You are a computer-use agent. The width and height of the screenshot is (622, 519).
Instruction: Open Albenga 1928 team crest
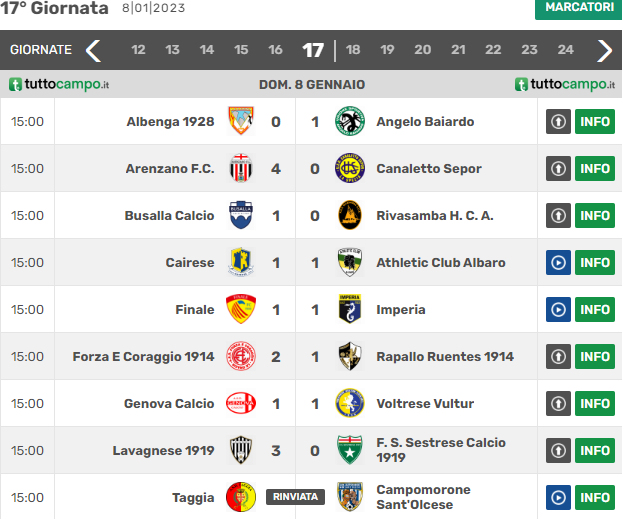click(241, 121)
